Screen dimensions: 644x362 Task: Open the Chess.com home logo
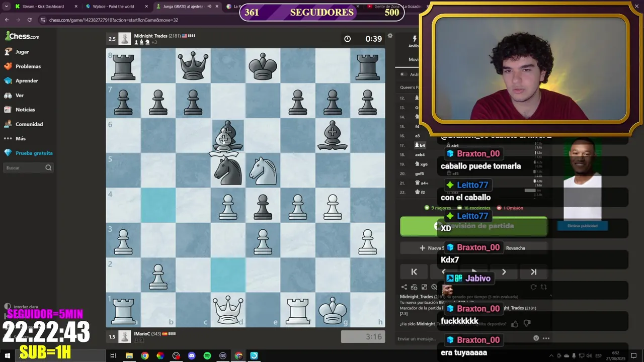click(x=22, y=36)
